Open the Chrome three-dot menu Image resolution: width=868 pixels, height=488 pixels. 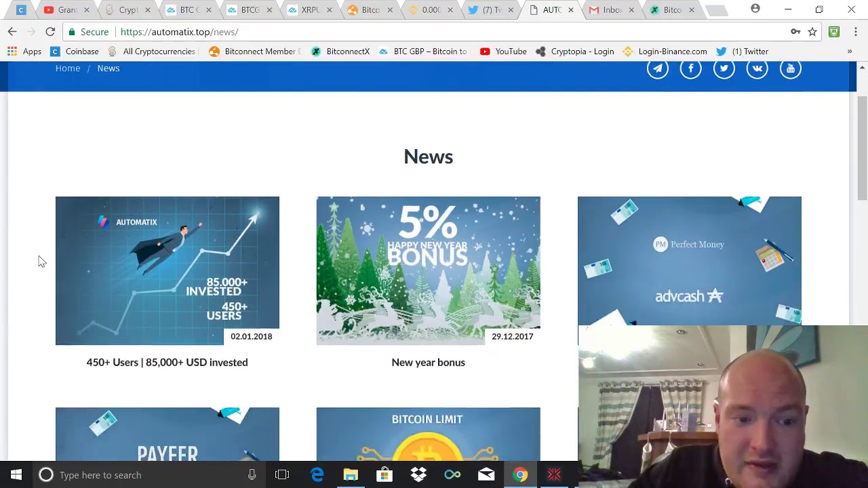pyautogui.click(x=856, y=32)
